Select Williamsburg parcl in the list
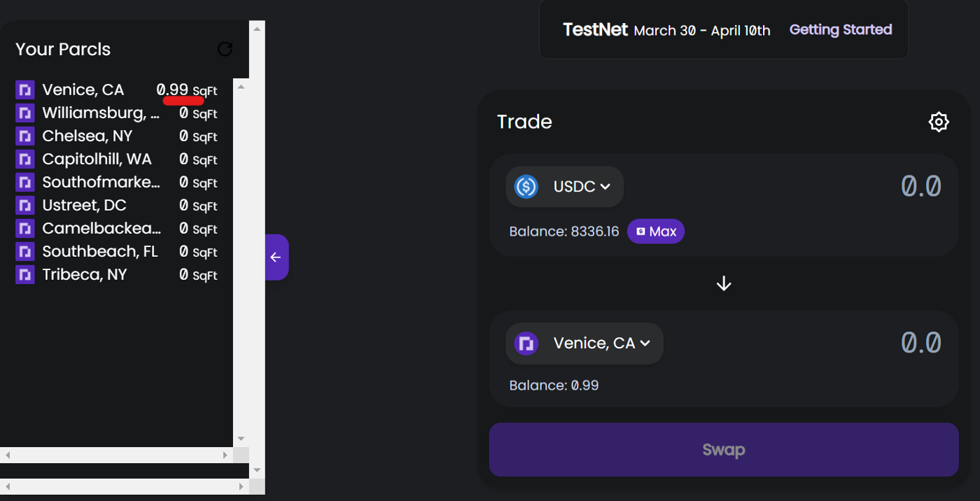 click(x=101, y=113)
